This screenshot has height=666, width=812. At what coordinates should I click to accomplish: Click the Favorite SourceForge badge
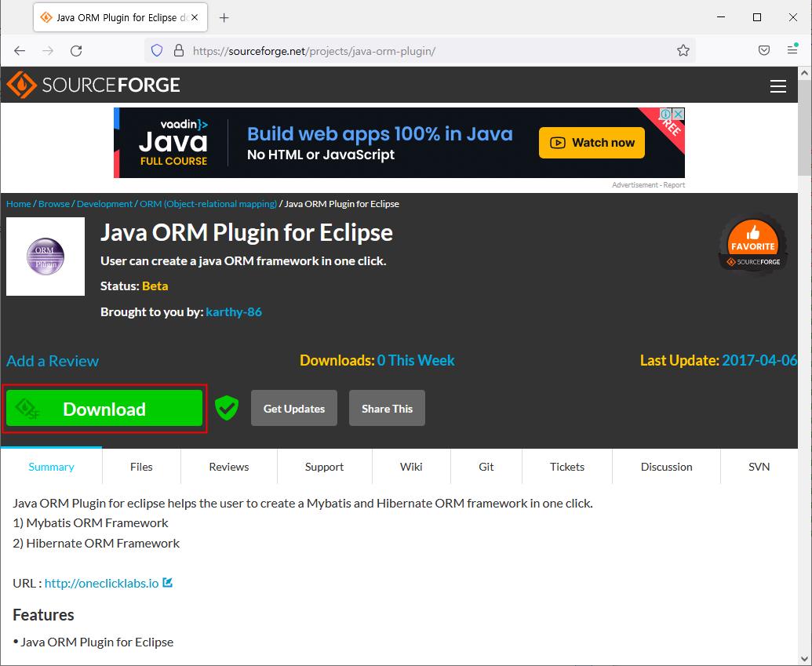(x=753, y=243)
